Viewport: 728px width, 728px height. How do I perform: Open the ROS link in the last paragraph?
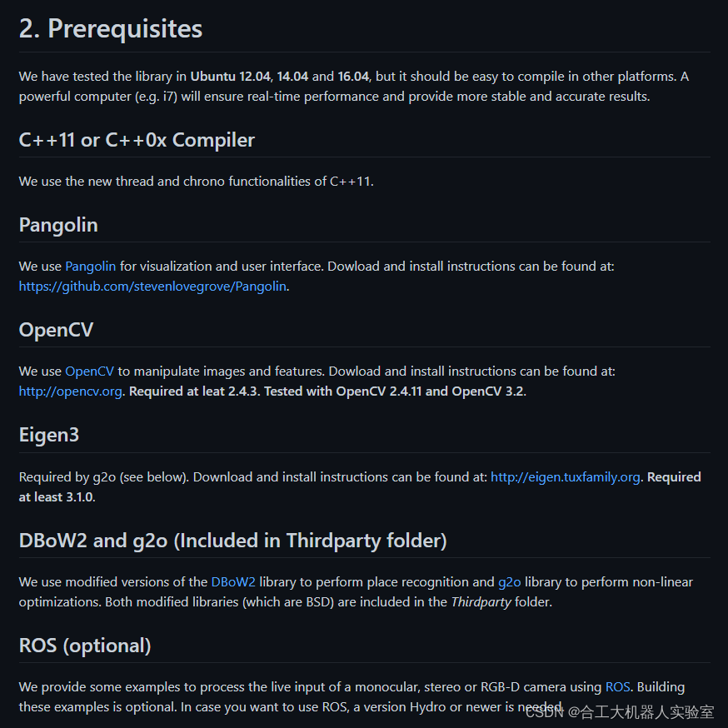coord(617,687)
